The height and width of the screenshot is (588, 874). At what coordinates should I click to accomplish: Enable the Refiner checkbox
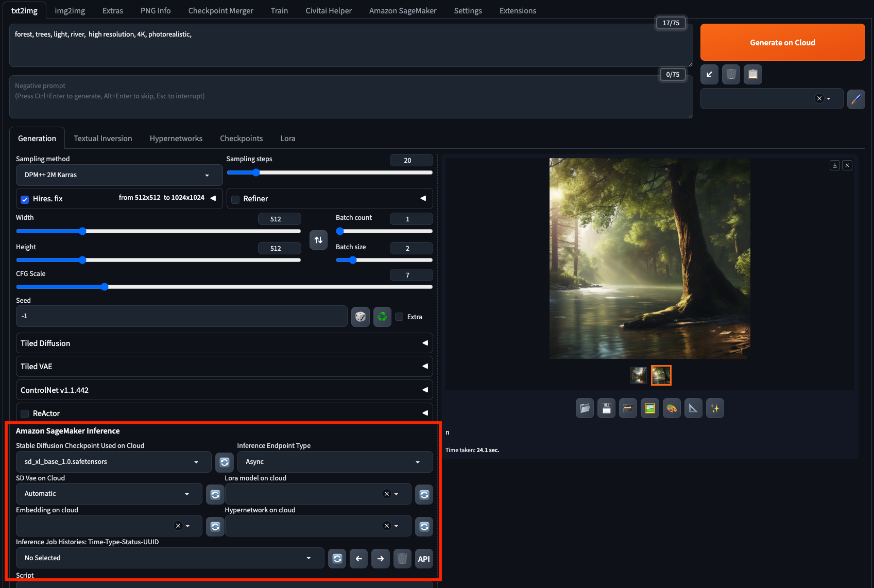[x=235, y=199]
